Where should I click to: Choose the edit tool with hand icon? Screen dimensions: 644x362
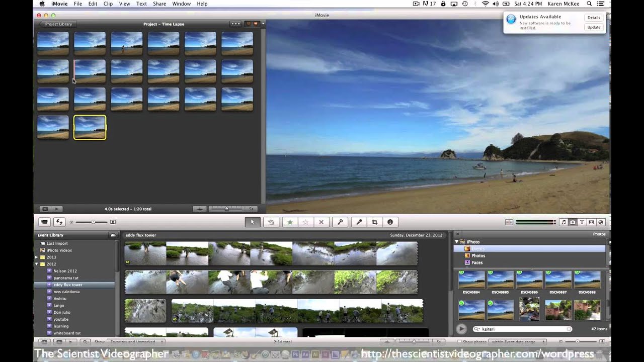click(271, 222)
